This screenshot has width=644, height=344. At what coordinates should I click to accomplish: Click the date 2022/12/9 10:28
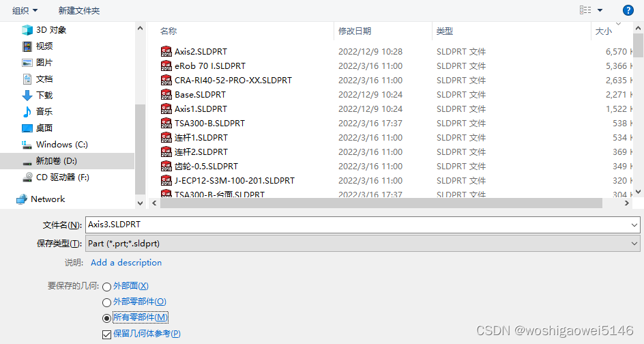[x=370, y=52]
